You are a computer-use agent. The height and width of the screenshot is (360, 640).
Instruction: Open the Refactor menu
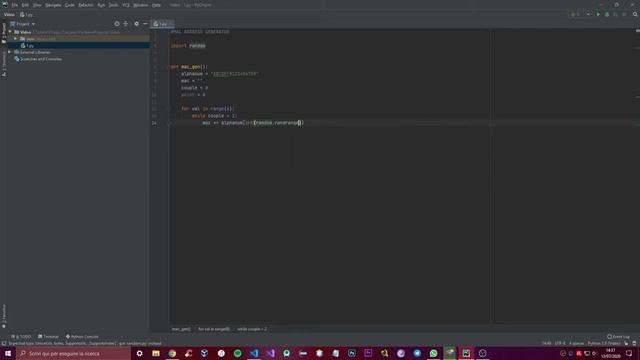86,5
